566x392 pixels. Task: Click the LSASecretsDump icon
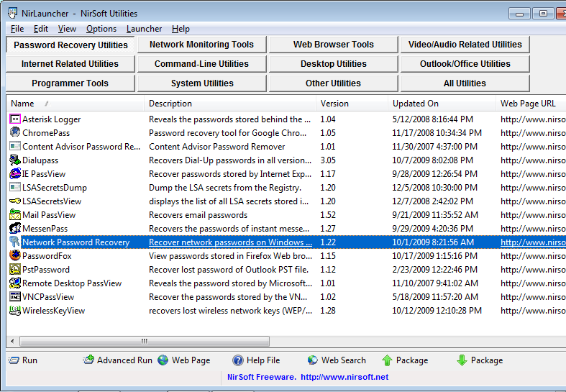pyautogui.click(x=15, y=187)
